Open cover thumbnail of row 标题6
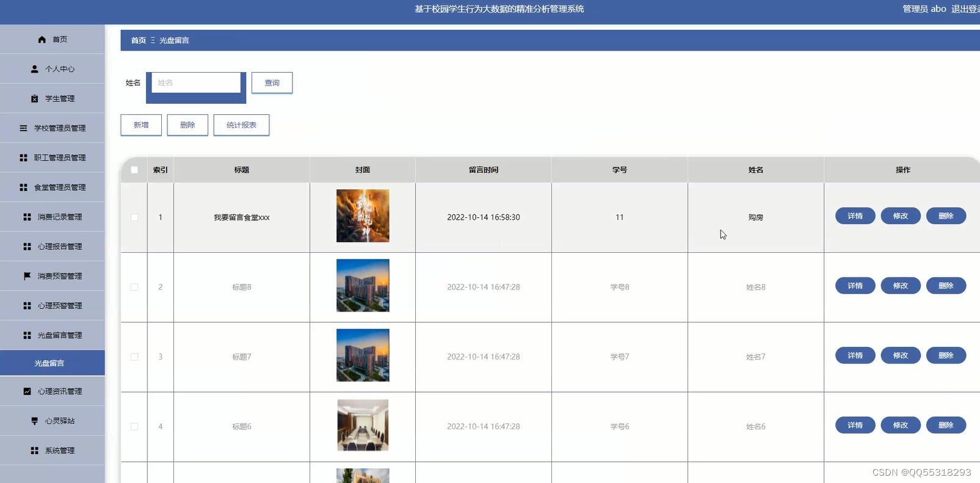The height and width of the screenshot is (483, 980). tap(363, 425)
